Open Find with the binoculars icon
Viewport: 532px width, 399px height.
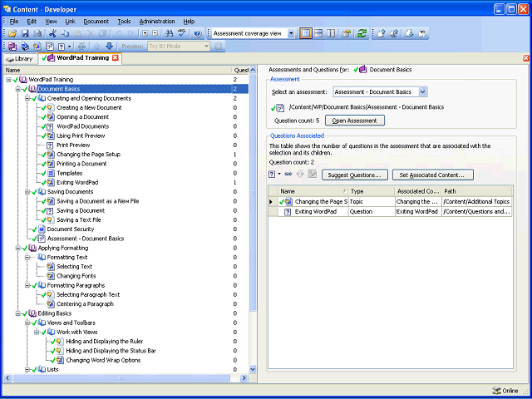tap(169, 33)
